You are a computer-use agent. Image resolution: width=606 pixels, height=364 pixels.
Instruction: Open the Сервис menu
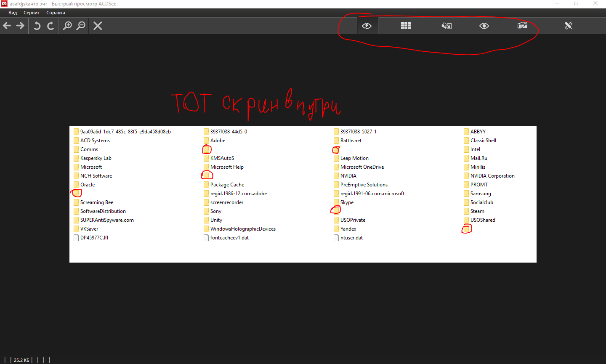click(32, 13)
